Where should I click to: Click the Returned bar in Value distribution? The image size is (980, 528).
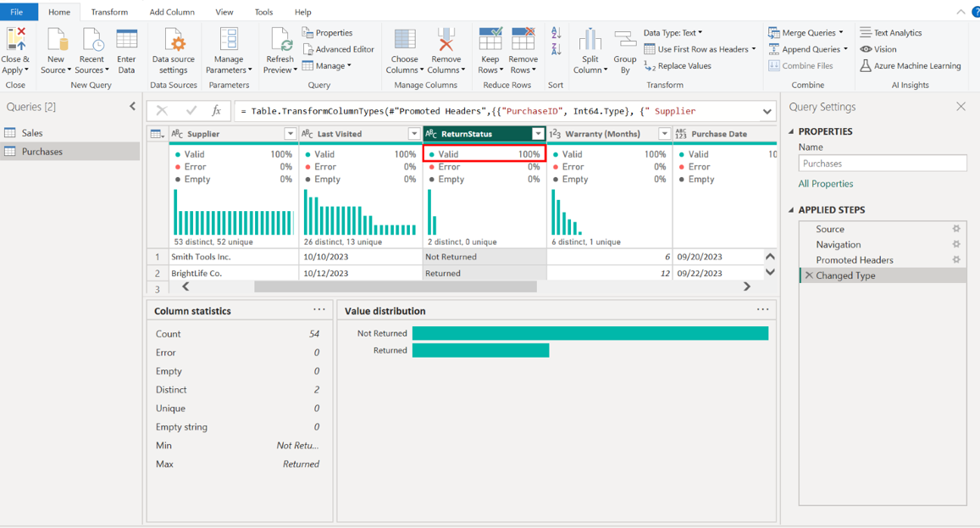[x=480, y=350]
